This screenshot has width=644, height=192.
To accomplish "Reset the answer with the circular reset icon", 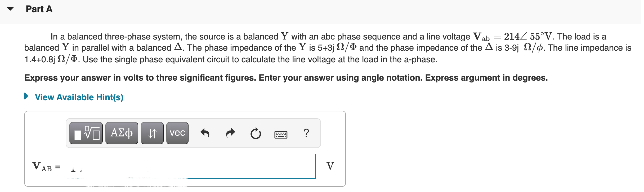I will [x=256, y=133].
